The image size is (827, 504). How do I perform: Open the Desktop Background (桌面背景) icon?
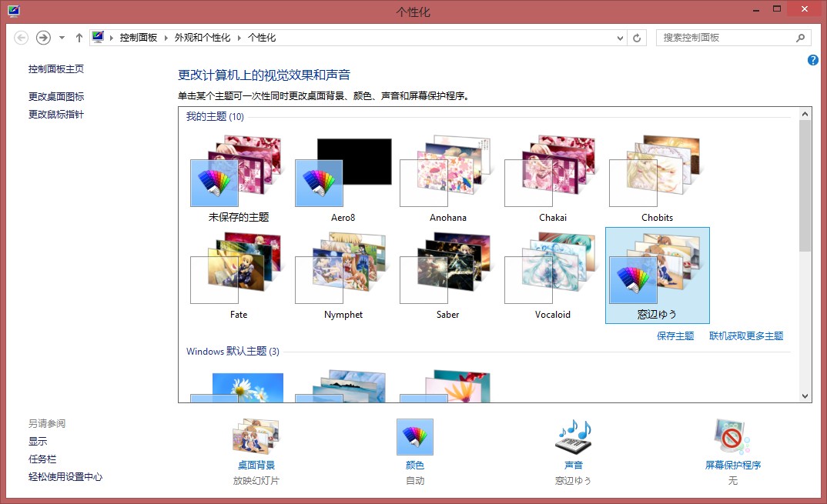coord(256,438)
